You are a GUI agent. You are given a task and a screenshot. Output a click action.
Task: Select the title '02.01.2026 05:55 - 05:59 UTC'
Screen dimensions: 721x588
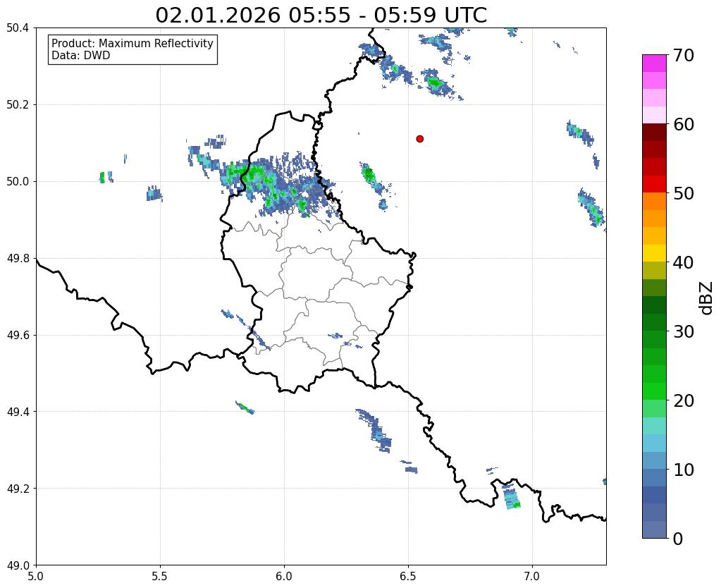tap(321, 16)
